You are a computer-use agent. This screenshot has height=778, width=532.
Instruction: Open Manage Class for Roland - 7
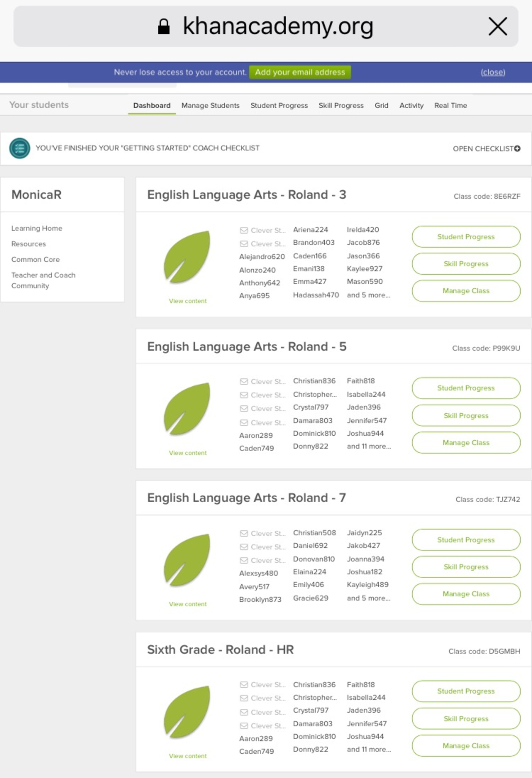[466, 594]
